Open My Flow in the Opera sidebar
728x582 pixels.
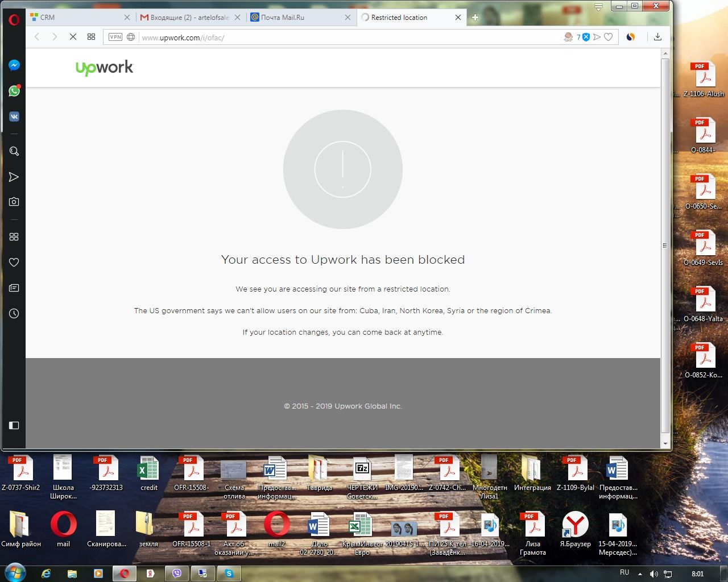point(14,177)
